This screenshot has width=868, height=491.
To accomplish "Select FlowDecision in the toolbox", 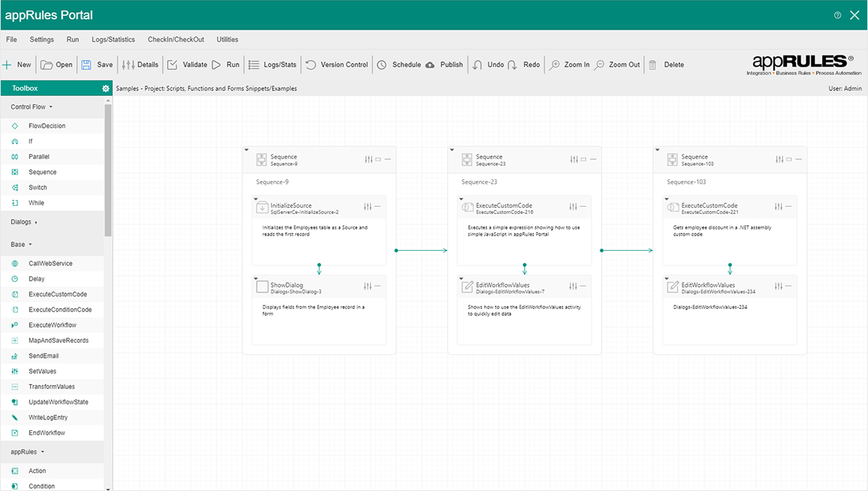I will click(52, 126).
